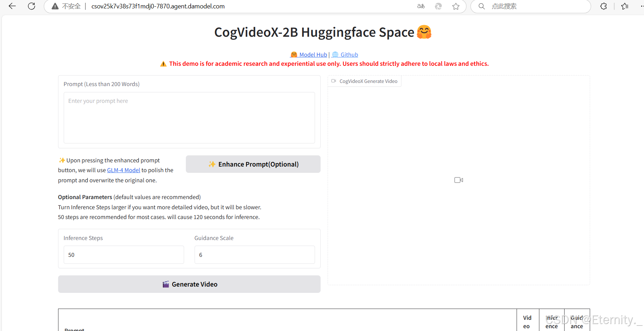This screenshot has width=644, height=331.
Task: Click the Optional Parameters text
Action: (x=85, y=197)
